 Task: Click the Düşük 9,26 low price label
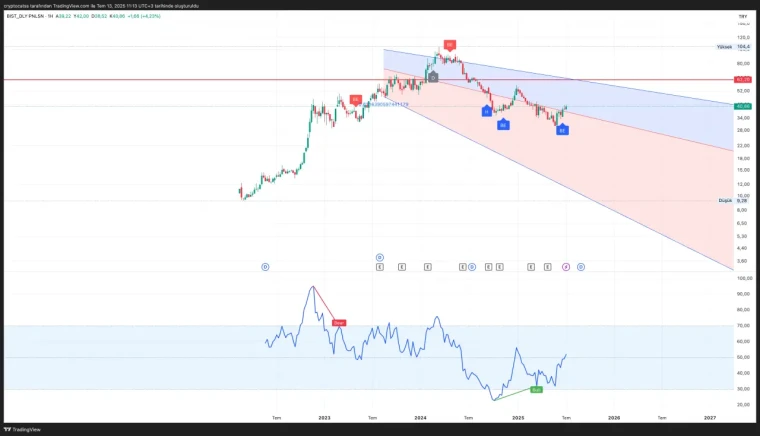coord(734,201)
